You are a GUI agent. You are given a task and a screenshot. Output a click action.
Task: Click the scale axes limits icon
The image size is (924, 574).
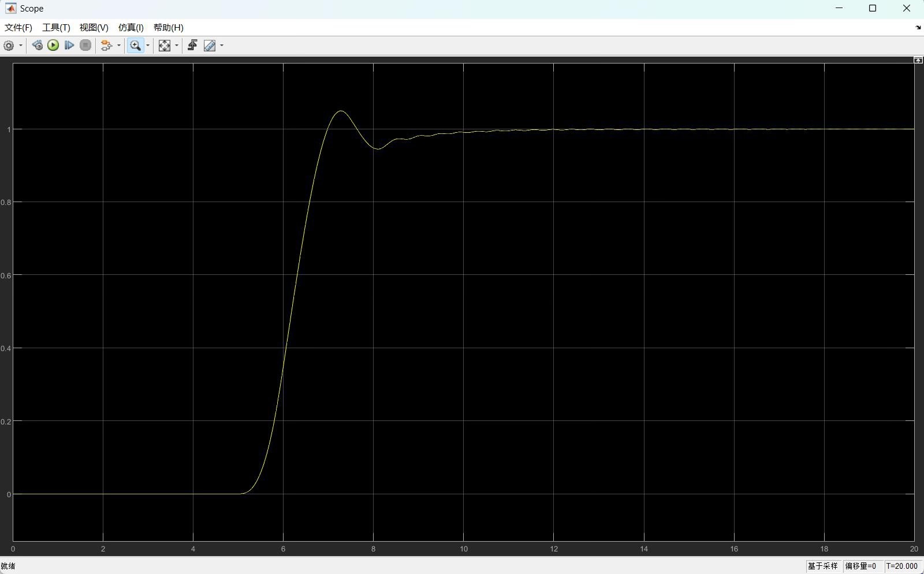click(x=165, y=46)
